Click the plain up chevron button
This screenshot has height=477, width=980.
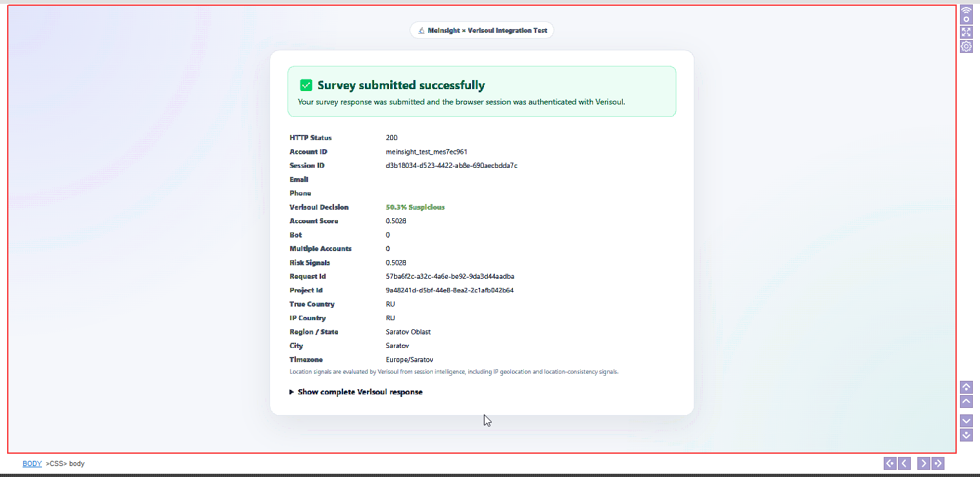pos(966,401)
